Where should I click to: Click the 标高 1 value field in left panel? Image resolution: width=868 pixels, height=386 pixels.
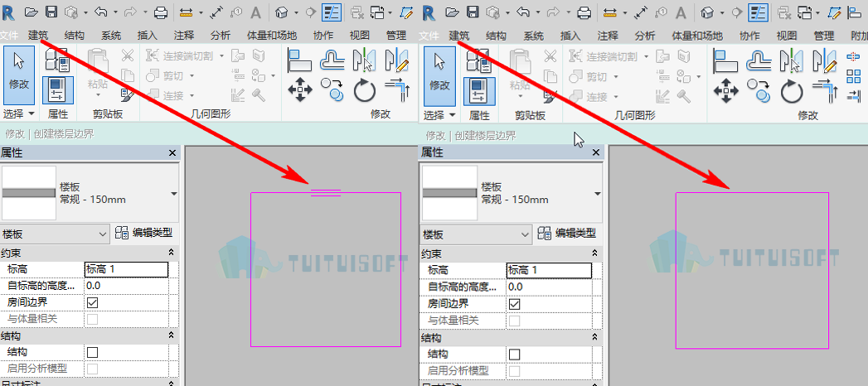point(126,269)
